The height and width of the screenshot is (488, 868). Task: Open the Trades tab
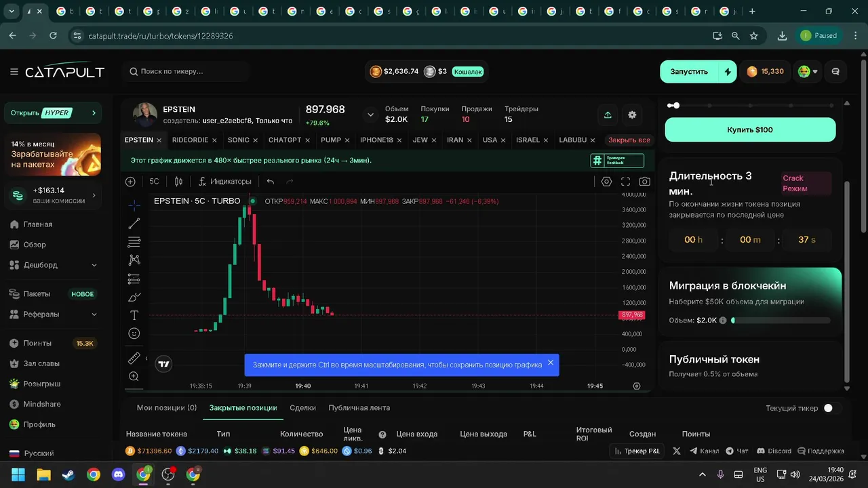point(302,408)
